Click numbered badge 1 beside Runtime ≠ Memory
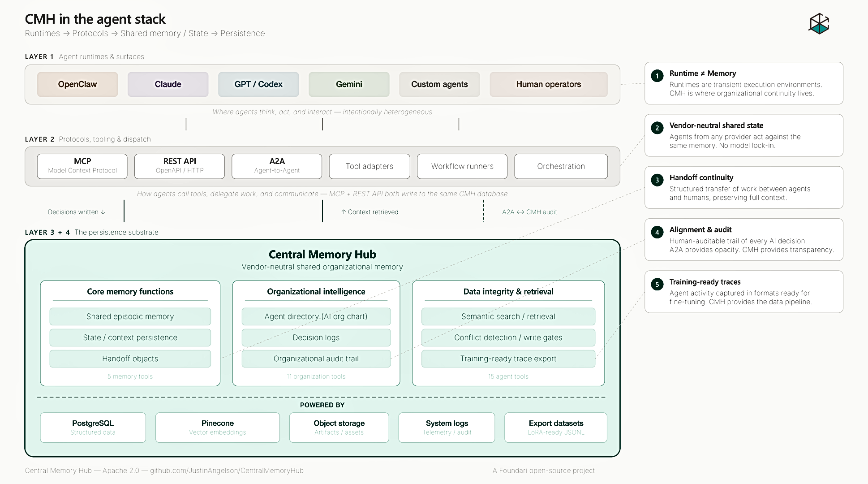Image resolution: width=868 pixels, height=484 pixels. 657,76
